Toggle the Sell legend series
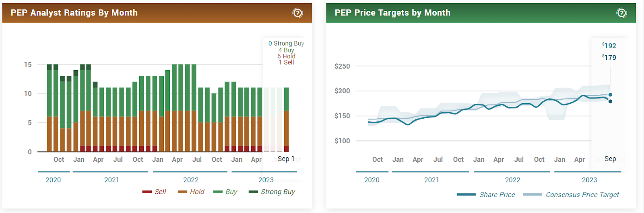This screenshot has height=213, width=644. coord(154,192)
